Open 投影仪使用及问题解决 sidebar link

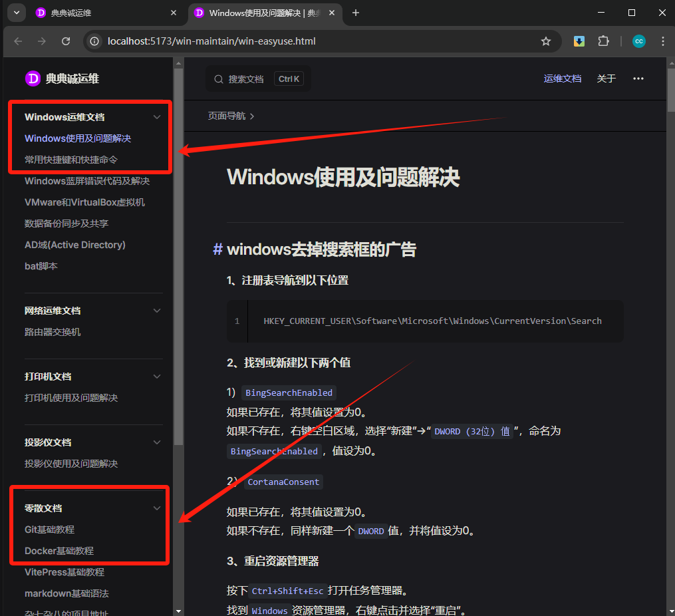point(71,464)
